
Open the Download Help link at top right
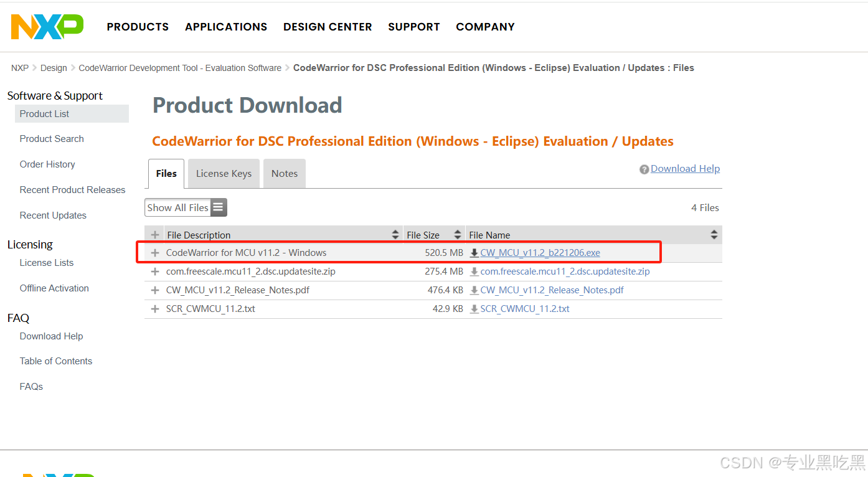(685, 169)
